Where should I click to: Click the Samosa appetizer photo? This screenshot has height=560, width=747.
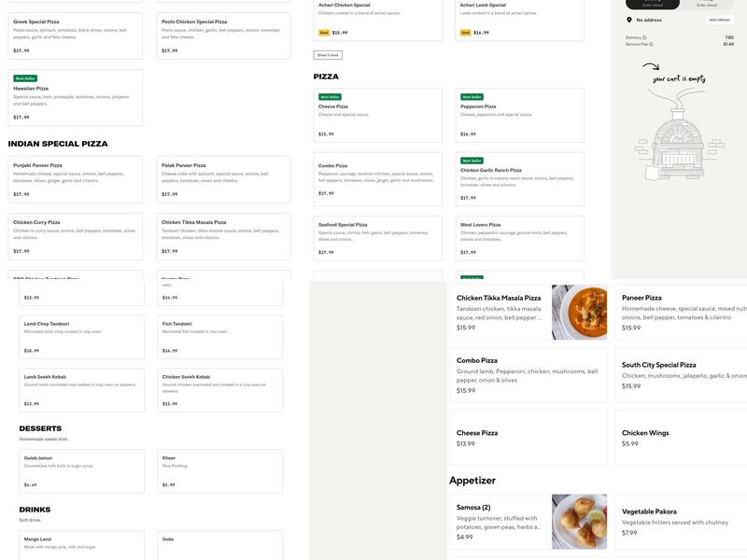tap(579, 521)
